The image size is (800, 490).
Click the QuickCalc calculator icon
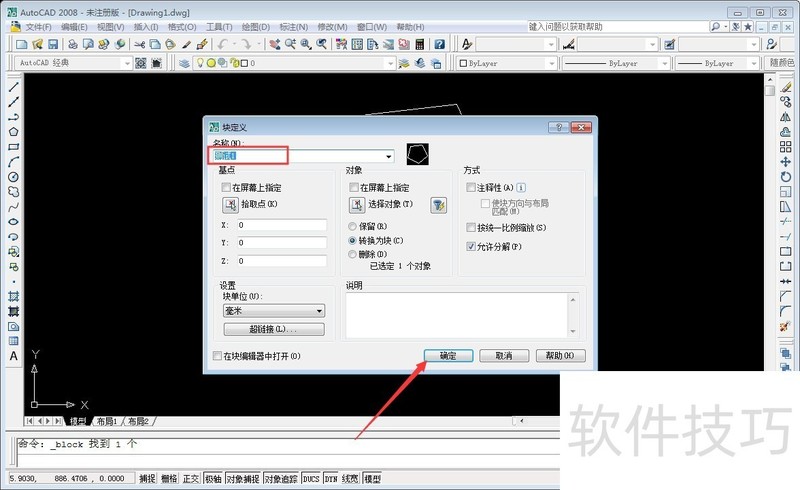(x=419, y=44)
